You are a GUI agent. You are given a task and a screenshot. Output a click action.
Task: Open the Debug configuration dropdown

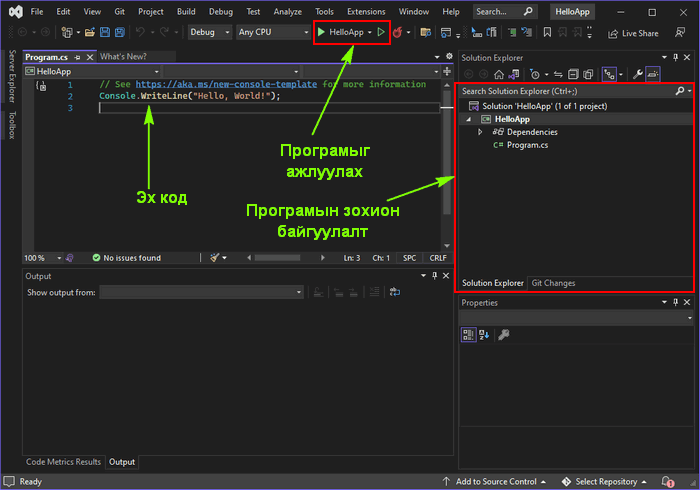[210, 32]
